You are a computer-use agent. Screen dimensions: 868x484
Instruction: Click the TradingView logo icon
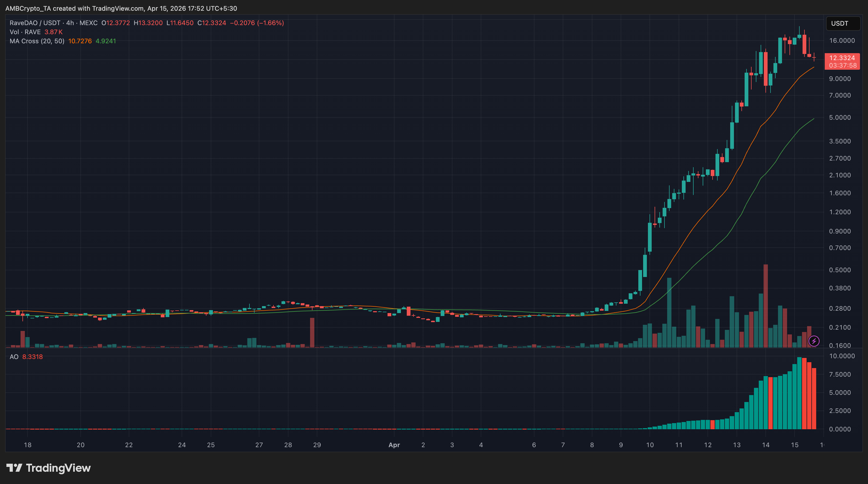pyautogui.click(x=14, y=468)
